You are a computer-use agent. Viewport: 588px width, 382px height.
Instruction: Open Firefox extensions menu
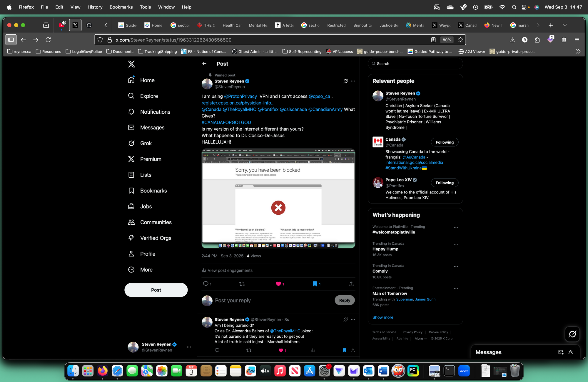(x=537, y=40)
